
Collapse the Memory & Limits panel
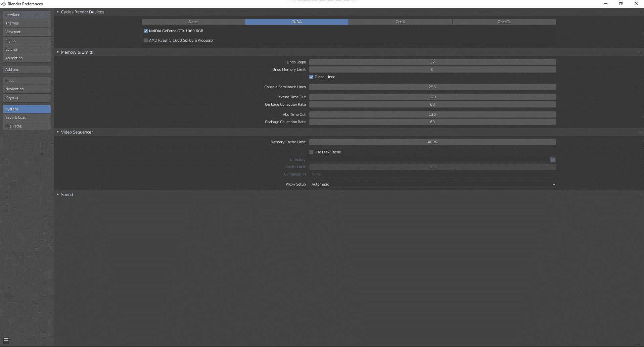point(58,52)
